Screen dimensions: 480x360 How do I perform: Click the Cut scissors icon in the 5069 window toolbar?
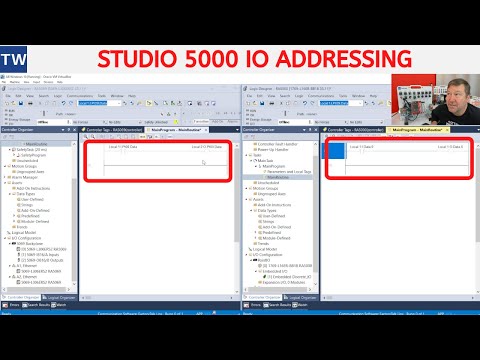pyautogui.click(x=40, y=103)
